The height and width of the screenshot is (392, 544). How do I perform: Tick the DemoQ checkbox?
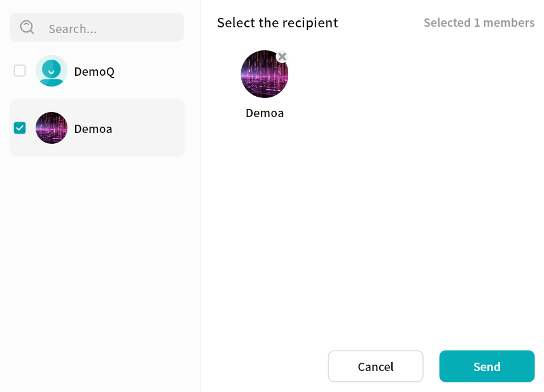tap(20, 71)
